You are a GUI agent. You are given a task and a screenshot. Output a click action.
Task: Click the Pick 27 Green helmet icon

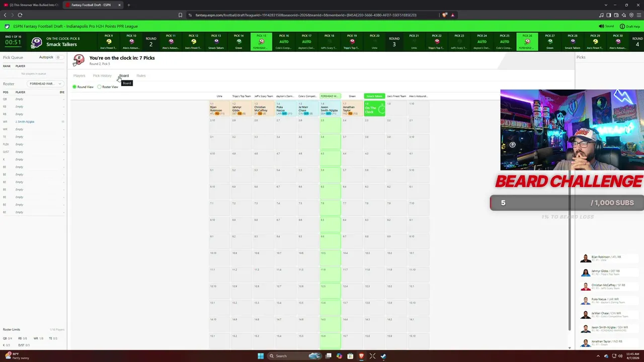click(549, 42)
